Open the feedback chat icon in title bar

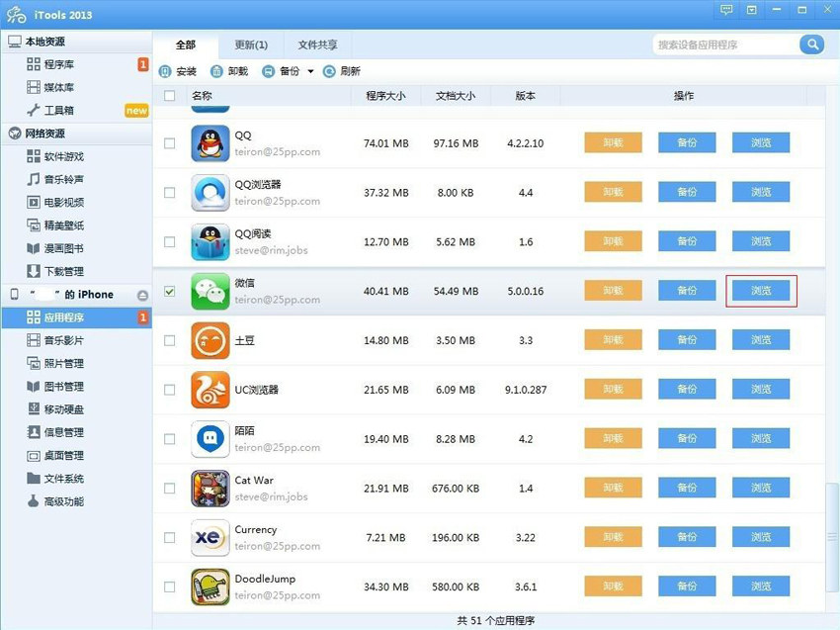(726, 10)
